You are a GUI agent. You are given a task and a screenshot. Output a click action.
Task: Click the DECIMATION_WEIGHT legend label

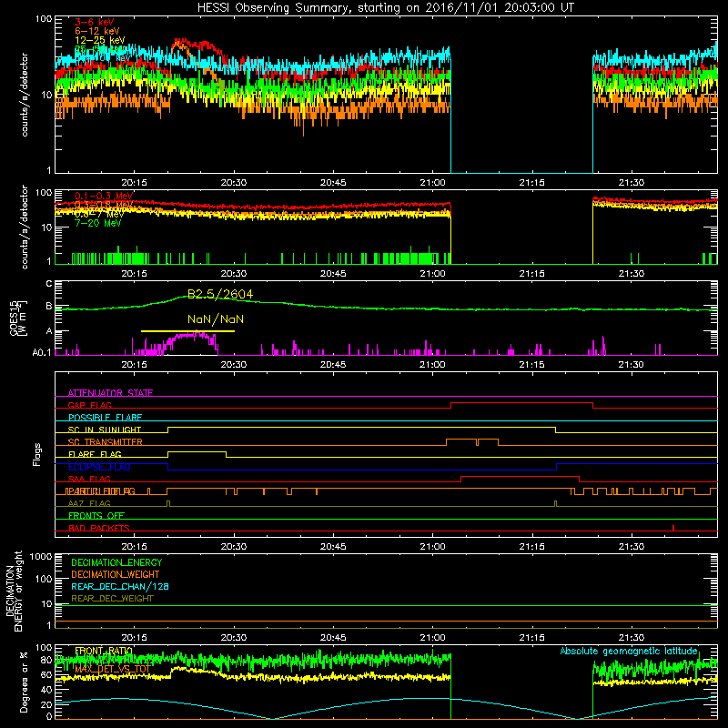[116, 574]
